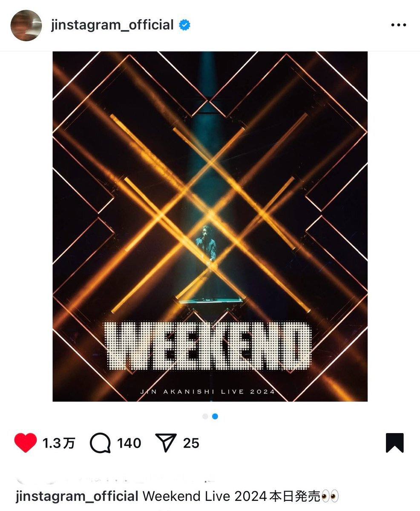Open the three-dot more options menu
420x511 pixels.
(398, 25)
